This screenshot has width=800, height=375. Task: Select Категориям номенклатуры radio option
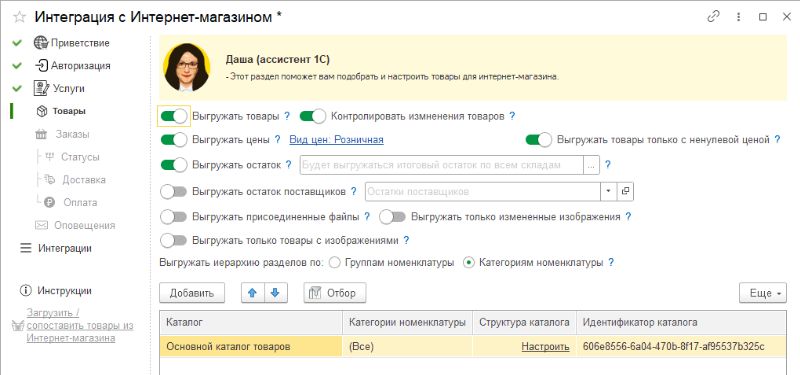pos(469,263)
